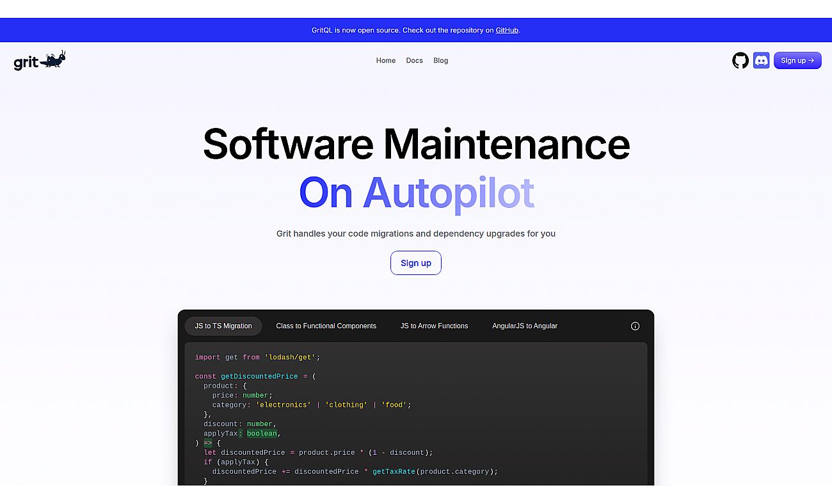
Task: Go to Home in the navigation
Action: point(386,61)
